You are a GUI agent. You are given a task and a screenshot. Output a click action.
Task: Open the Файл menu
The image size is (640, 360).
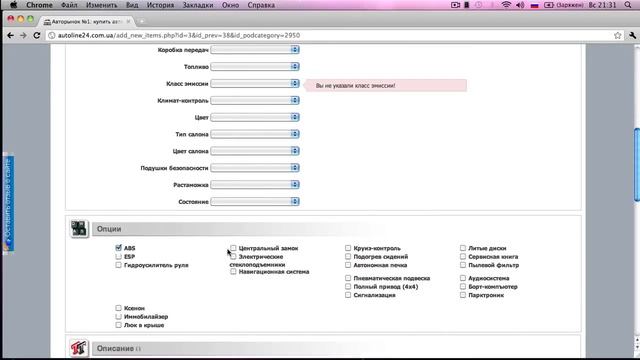[69, 5]
